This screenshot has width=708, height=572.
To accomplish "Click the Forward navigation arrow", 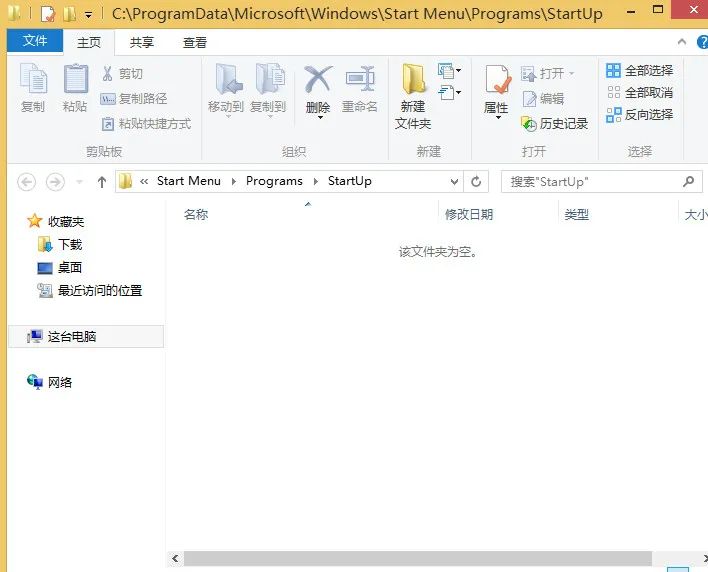I will click(x=56, y=182).
